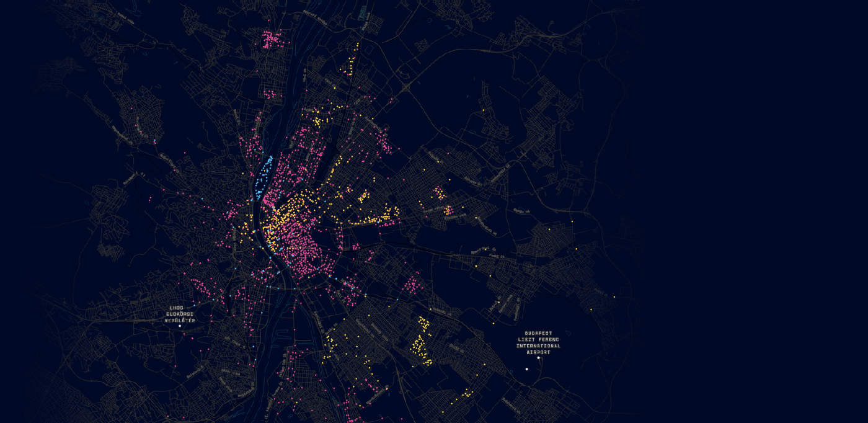Image resolution: width=868 pixels, height=423 pixels.
Task: Click the lower-left white marker near Liszt Ferenc Airport
Action: tap(526, 369)
